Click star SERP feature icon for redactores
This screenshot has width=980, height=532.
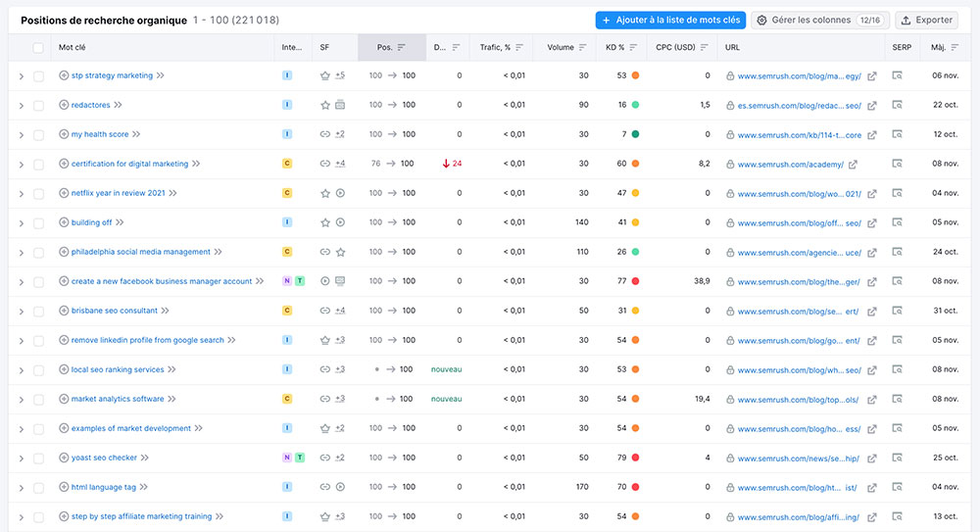click(x=325, y=105)
